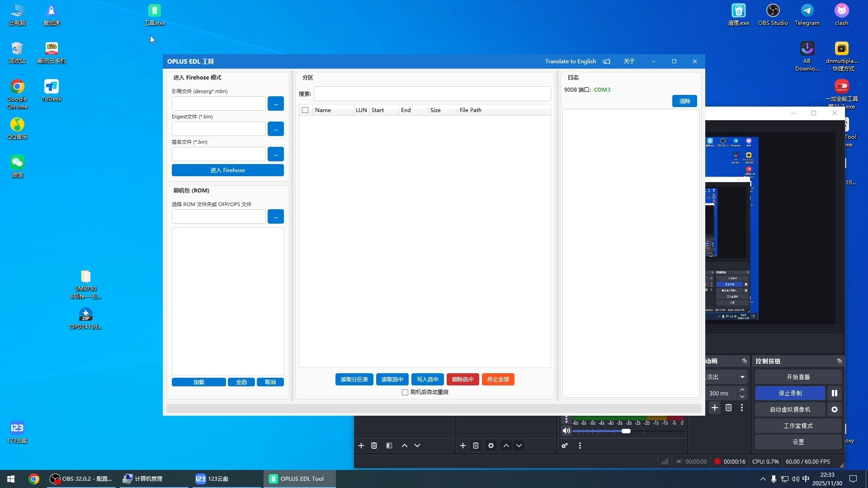Expand the transition type dropdown arrow

click(742, 377)
